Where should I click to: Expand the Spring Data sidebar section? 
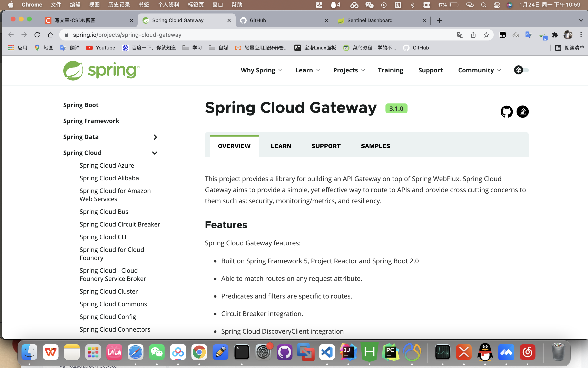(x=155, y=137)
